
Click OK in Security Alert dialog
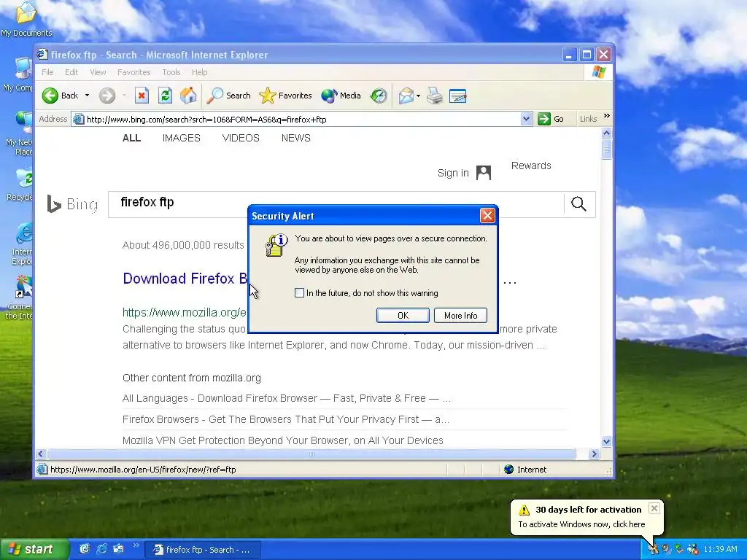pos(403,315)
